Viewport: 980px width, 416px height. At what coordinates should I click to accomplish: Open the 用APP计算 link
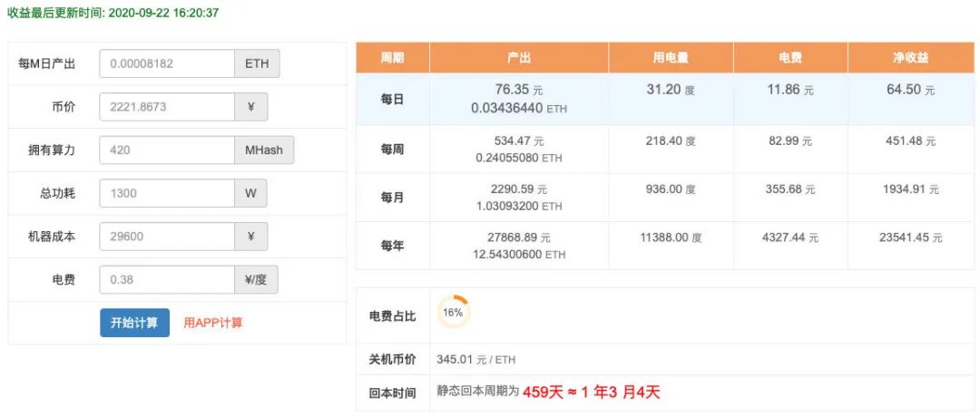point(213,323)
